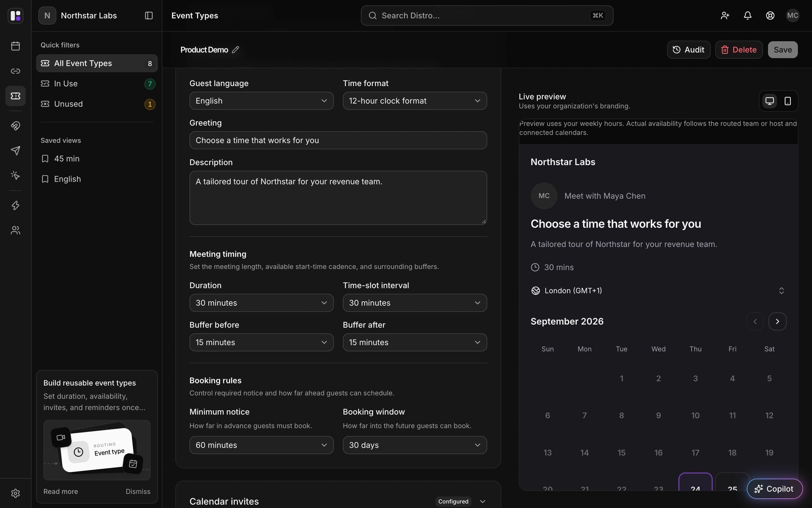This screenshot has height=508, width=812.
Task: Open the settings gear icon
Action: [x=16, y=493]
